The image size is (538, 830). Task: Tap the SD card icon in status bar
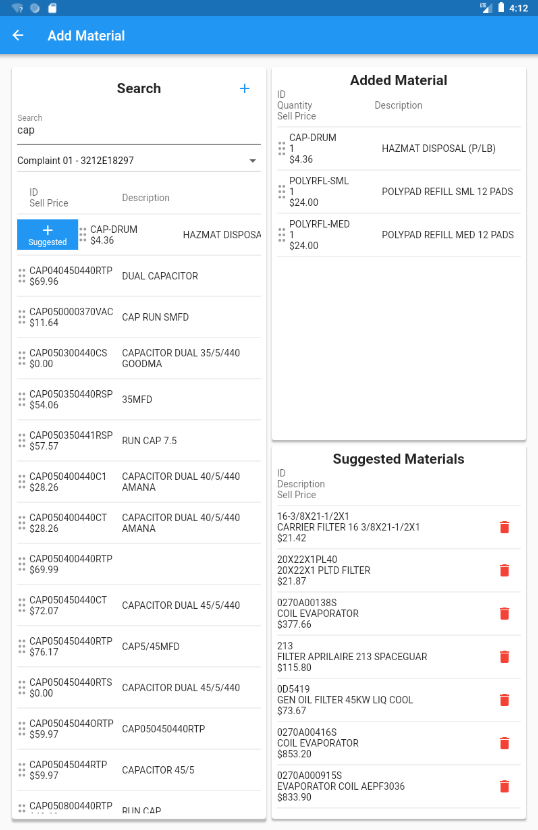click(x=52, y=8)
